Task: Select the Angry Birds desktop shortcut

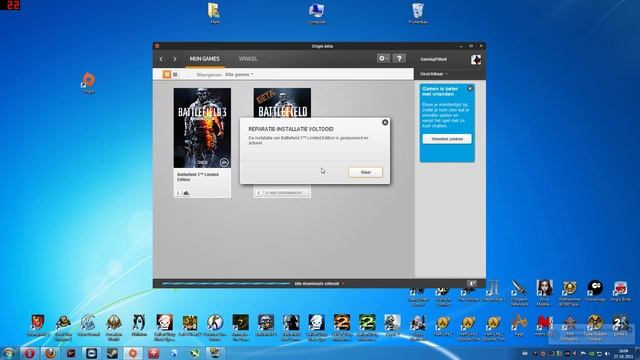Action: pyautogui.click(x=620, y=291)
